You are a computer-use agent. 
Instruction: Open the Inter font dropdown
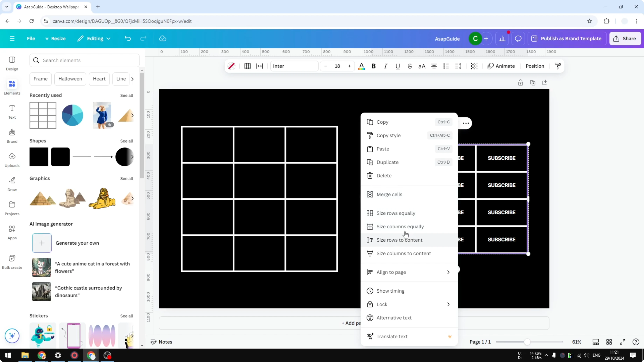pos(294,66)
